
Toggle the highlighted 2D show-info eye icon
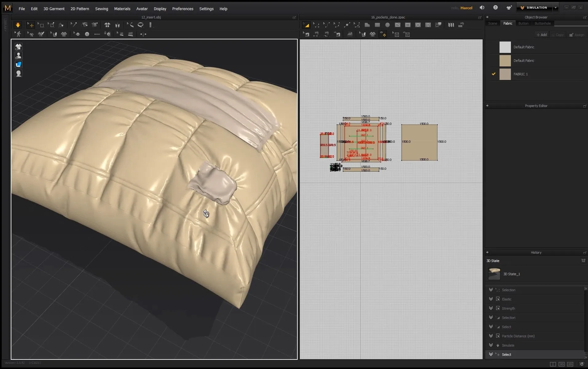[383, 34]
